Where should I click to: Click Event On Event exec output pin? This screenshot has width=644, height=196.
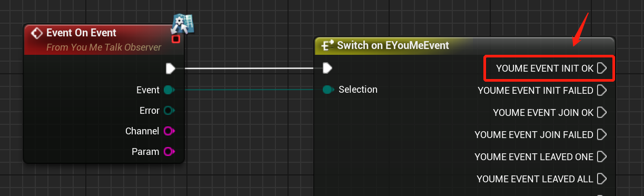pyautogui.click(x=170, y=68)
